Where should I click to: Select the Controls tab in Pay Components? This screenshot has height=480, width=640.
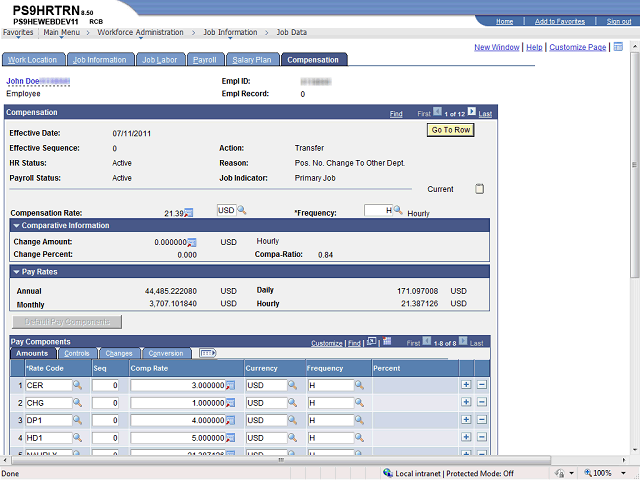pos(77,353)
